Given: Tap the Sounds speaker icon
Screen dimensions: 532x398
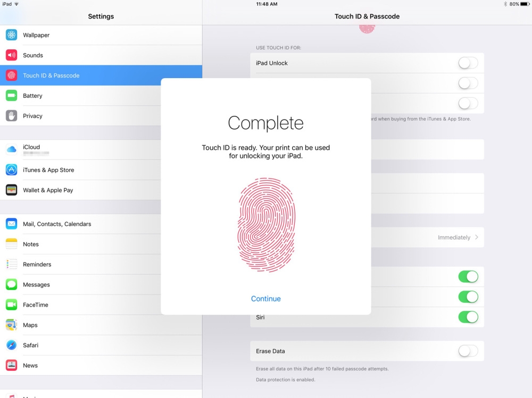Looking at the screenshot, I should 12,55.
